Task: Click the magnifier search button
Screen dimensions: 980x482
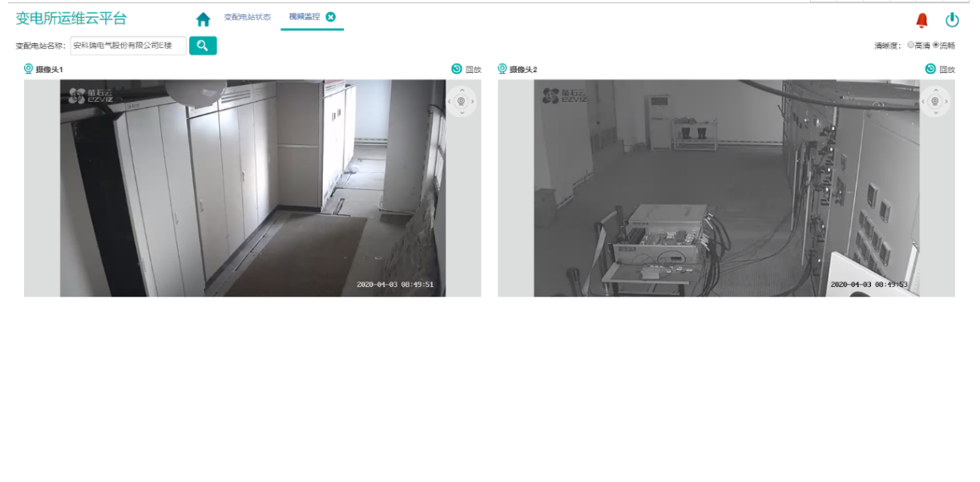Action: point(203,46)
